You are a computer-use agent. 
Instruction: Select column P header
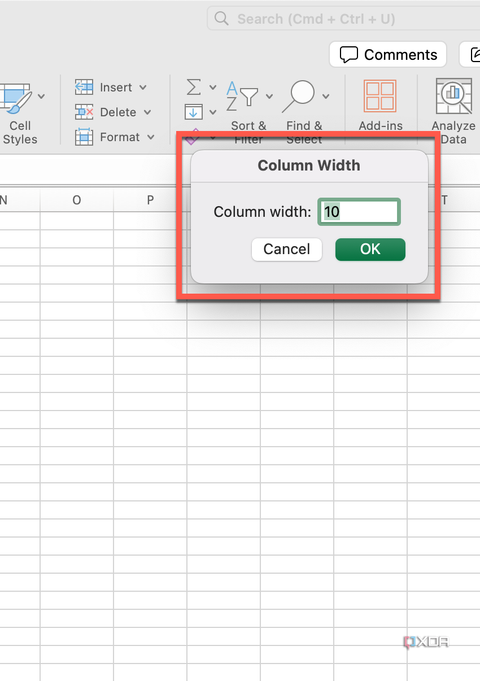click(150, 200)
